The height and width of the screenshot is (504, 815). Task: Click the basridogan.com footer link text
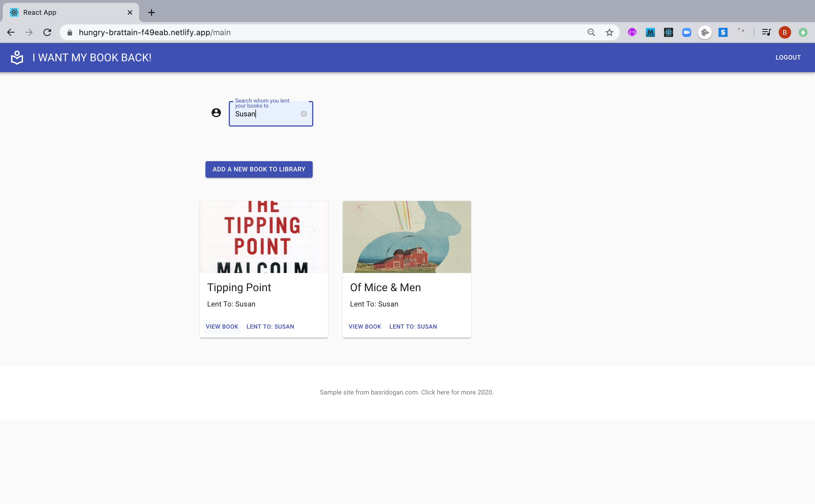394,392
